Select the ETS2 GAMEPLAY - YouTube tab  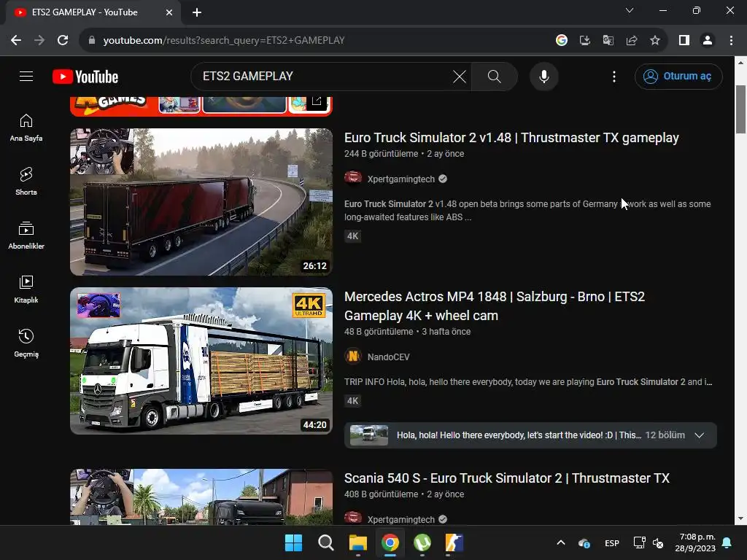(93, 12)
